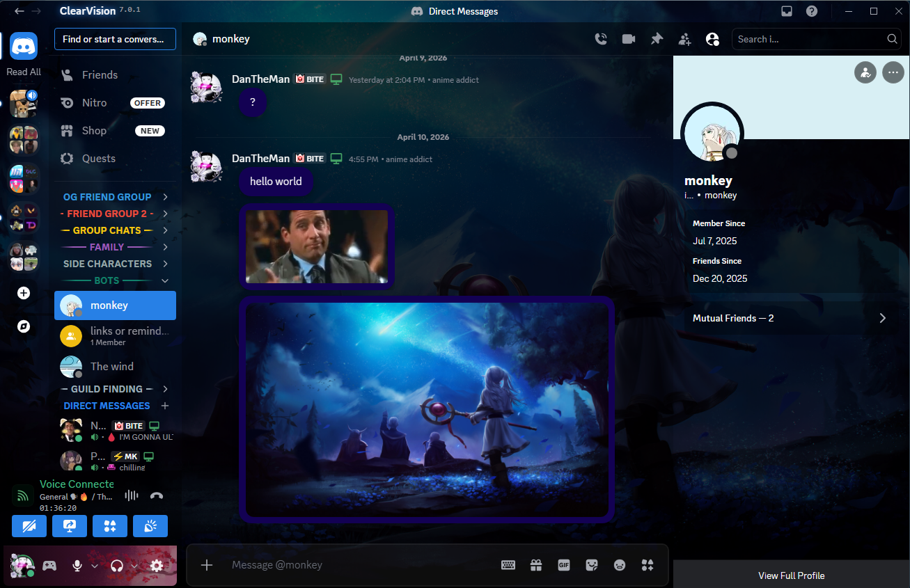The width and height of the screenshot is (910, 588).
Task: Start a voice call with monkey
Action: (601, 39)
